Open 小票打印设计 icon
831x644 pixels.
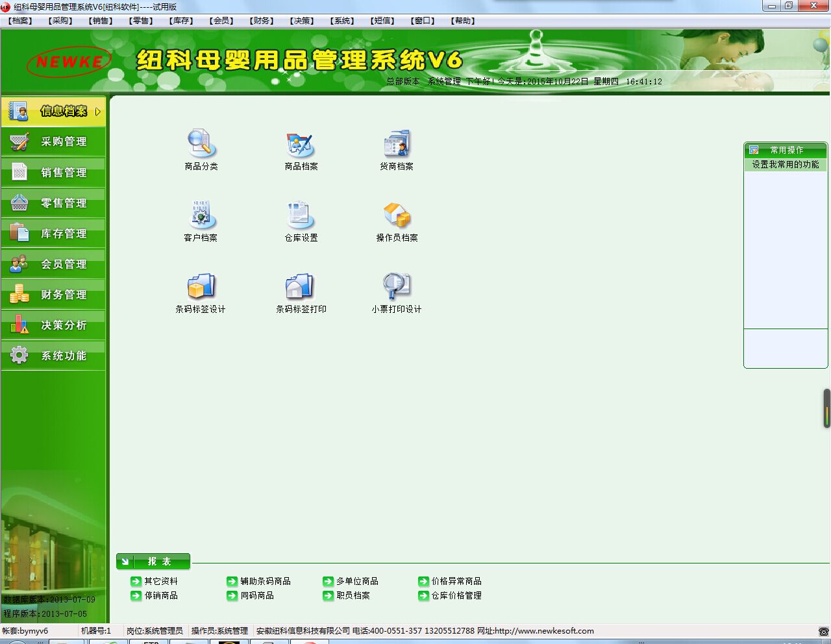point(397,287)
